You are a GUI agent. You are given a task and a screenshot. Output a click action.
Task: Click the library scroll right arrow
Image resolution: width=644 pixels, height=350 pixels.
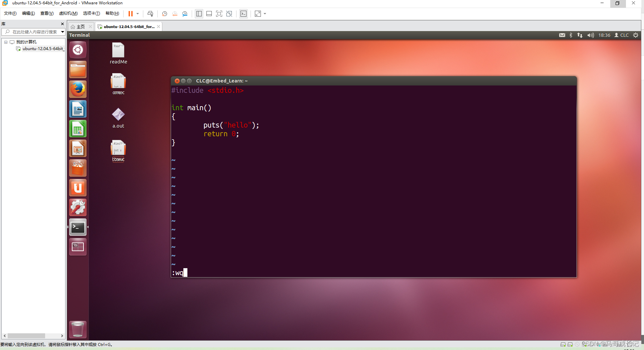(x=62, y=336)
